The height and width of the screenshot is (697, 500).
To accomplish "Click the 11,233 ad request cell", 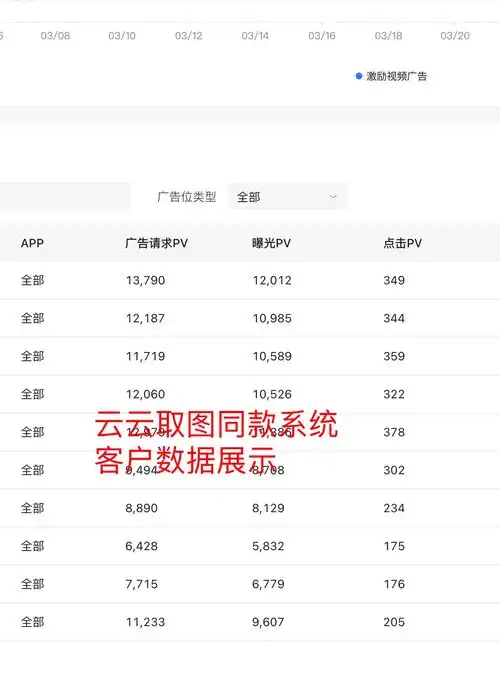I will click(145, 622).
